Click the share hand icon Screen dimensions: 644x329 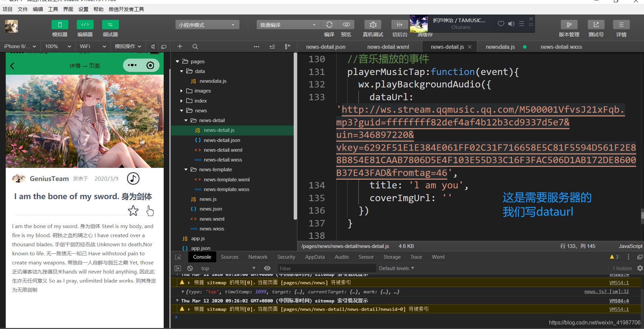click(x=150, y=211)
